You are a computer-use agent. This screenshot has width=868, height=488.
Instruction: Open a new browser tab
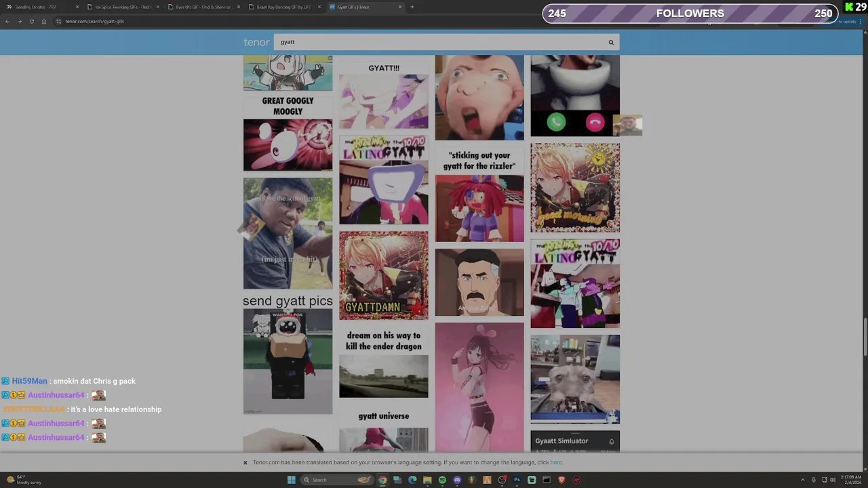point(412,7)
